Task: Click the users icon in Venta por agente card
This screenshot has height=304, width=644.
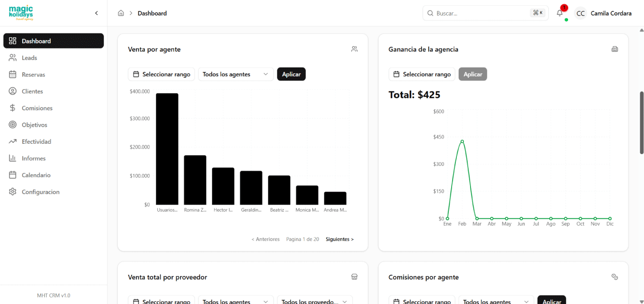Action: (x=354, y=49)
